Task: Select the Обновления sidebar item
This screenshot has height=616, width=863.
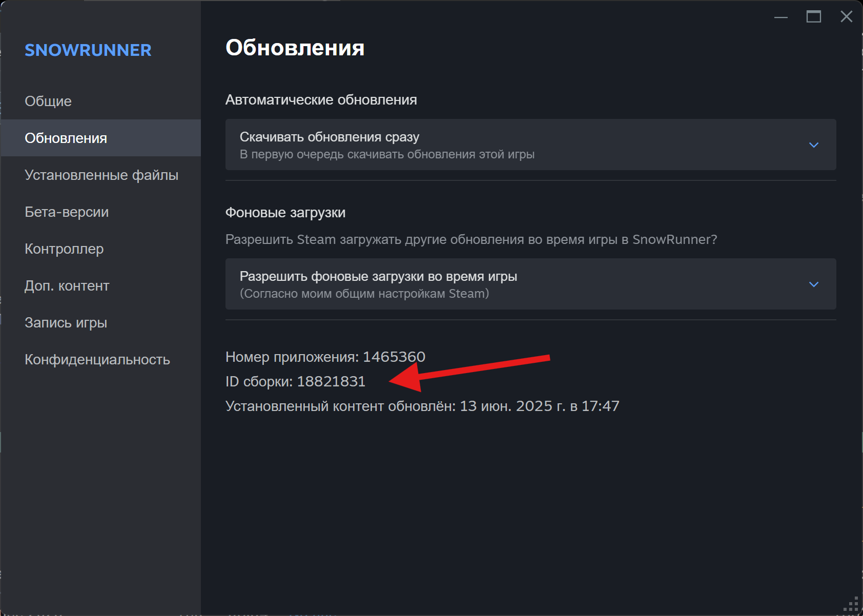Action: [100, 138]
